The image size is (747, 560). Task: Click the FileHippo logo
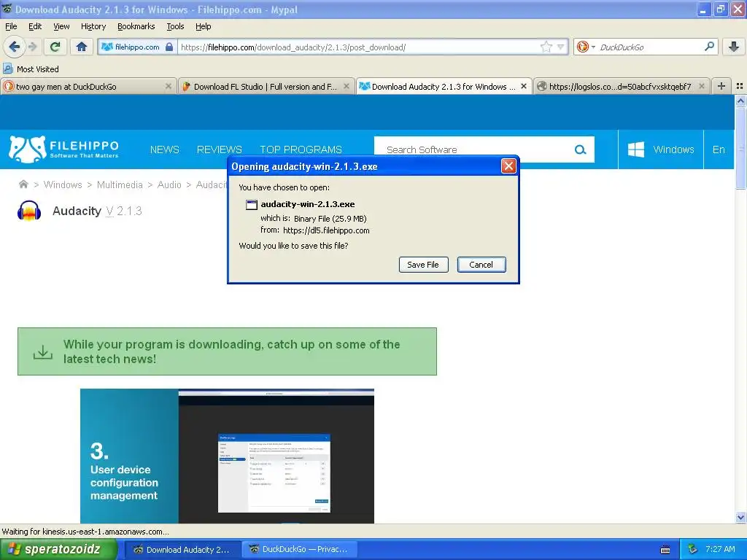(64, 149)
